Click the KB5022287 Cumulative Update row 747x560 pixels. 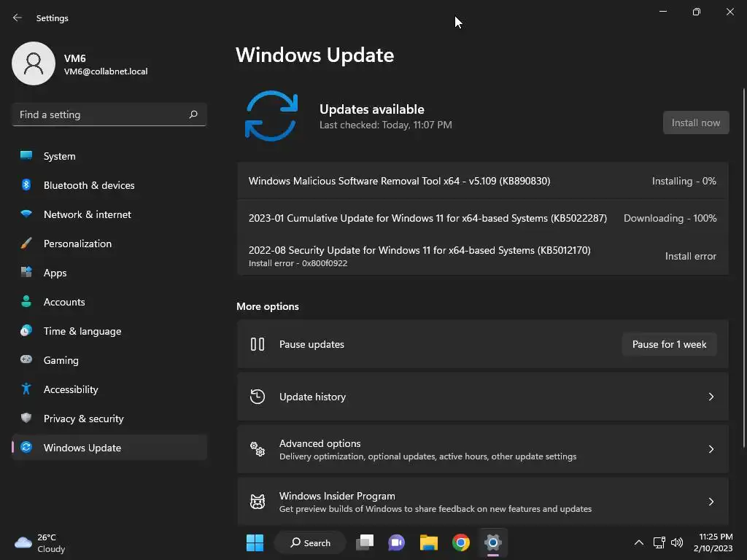pos(483,218)
